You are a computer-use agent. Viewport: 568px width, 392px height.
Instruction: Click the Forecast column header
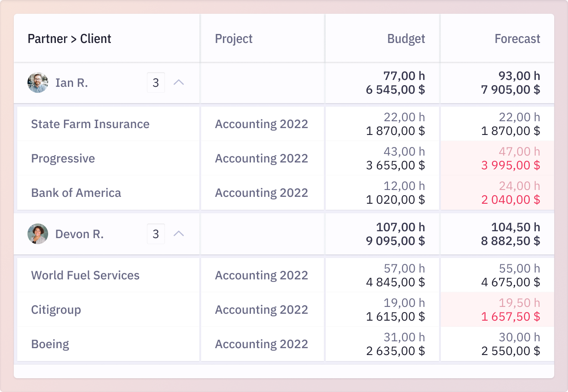(517, 39)
